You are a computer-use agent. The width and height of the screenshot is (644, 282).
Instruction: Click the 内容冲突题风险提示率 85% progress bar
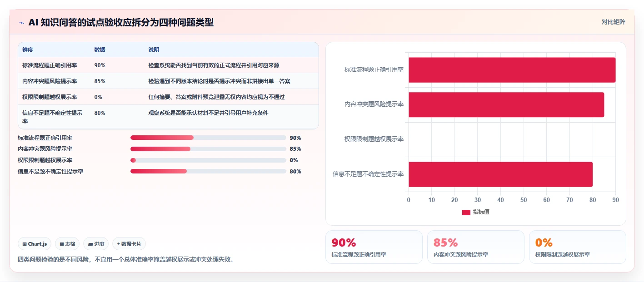point(208,149)
